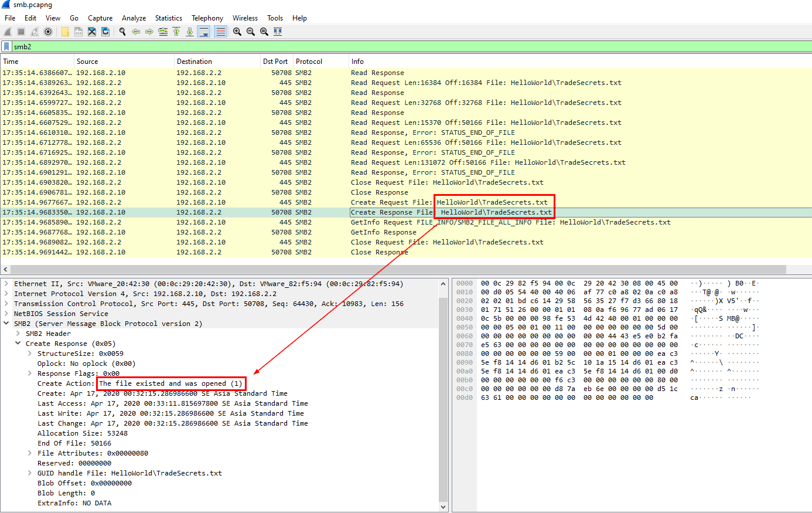Expand the SMB2 Header section
The width and height of the screenshot is (812, 513).
(18, 334)
